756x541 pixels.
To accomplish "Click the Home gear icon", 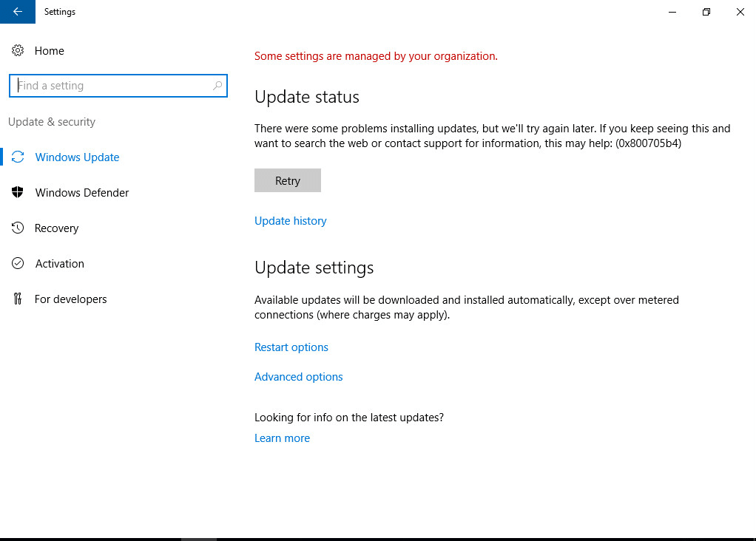I will click(18, 50).
